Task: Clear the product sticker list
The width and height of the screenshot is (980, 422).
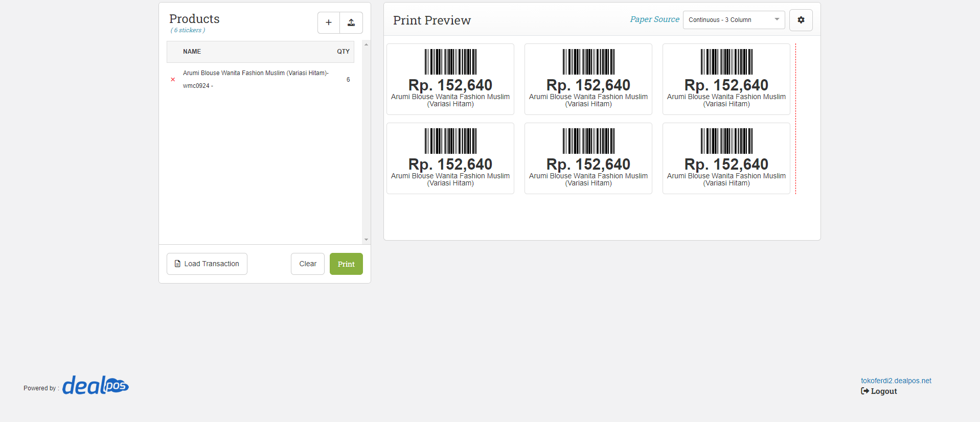Action: click(307, 264)
